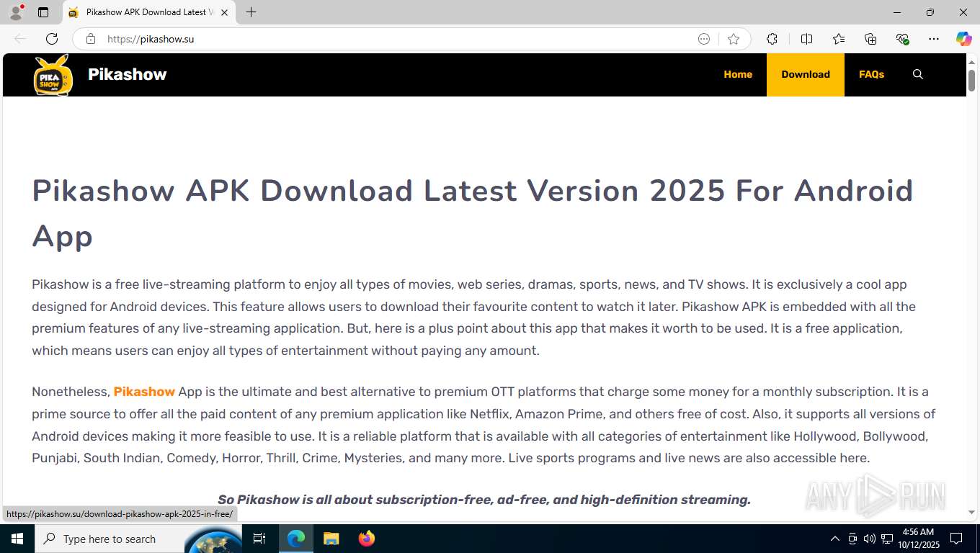Launch the Copilot sidebar icon
Screen dimensions: 980x553
(x=963, y=39)
